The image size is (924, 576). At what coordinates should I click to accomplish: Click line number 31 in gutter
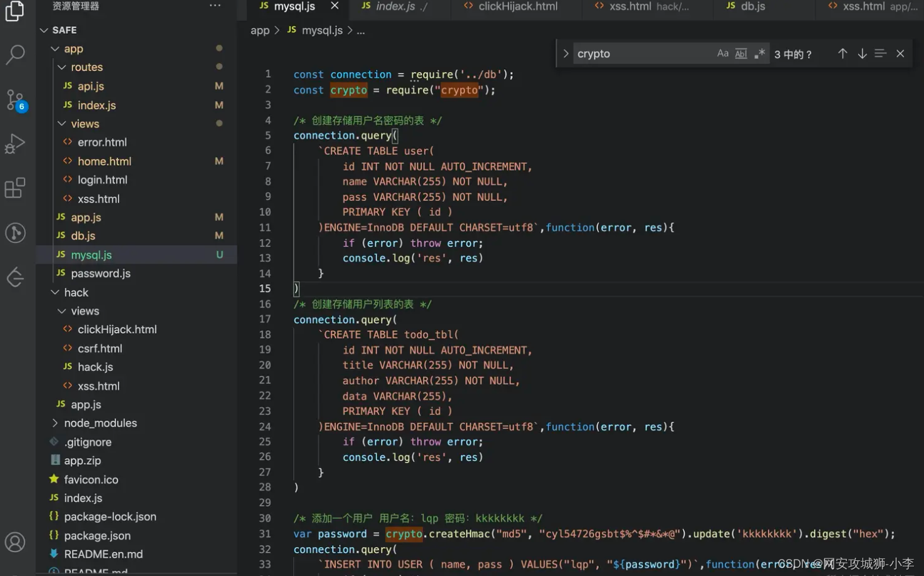(x=265, y=534)
